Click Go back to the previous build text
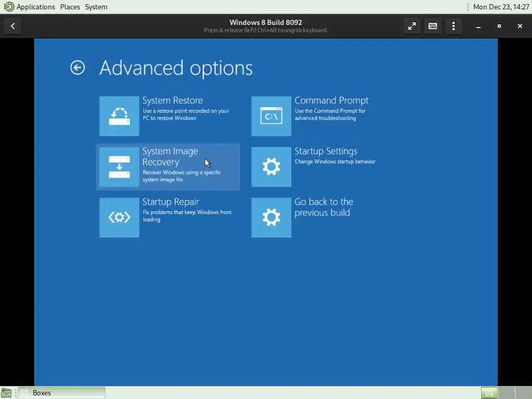This screenshot has width=532, height=399. pos(324,207)
